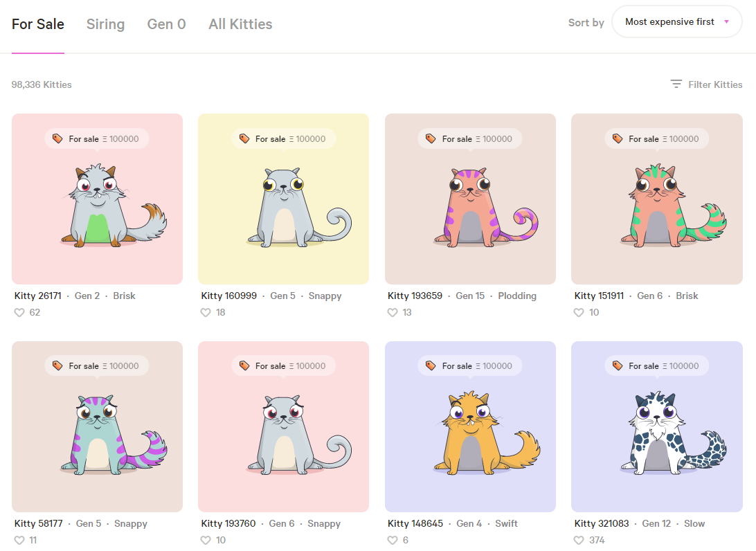Click 'Slow' label of Kitty 321083
The height and width of the screenshot is (551, 756).
click(694, 523)
